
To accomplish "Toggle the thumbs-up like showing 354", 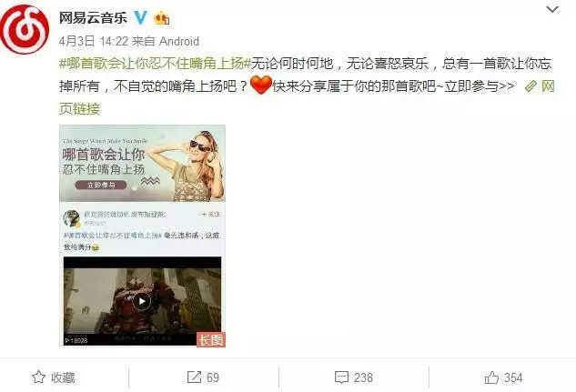I will tap(503, 377).
